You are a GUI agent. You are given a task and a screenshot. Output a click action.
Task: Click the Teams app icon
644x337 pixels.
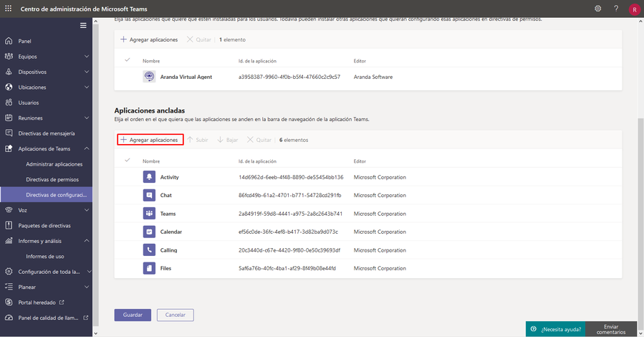pyautogui.click(x=149, y=214)
